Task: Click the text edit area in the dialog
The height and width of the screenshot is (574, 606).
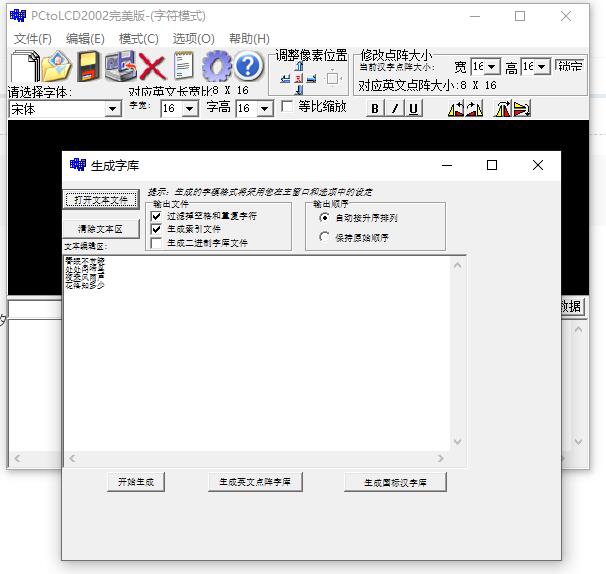Action: coord(257,353)
